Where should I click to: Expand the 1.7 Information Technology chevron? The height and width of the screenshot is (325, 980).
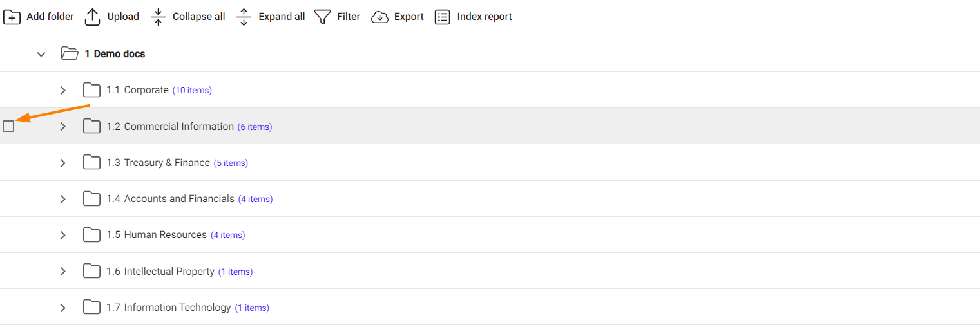click(62, 308)
